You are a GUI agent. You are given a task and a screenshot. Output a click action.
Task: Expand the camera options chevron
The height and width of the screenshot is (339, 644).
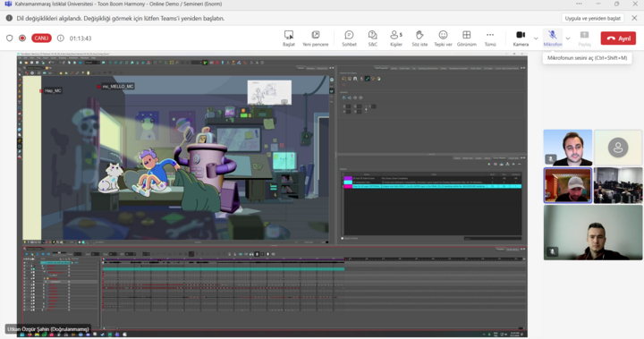536,38
